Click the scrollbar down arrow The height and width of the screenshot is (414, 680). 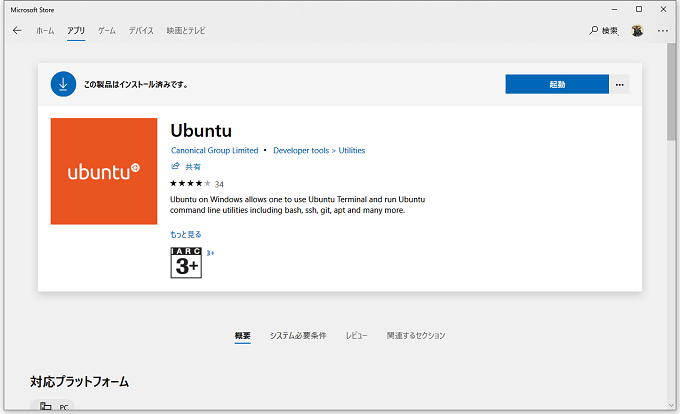coord(671,406)
